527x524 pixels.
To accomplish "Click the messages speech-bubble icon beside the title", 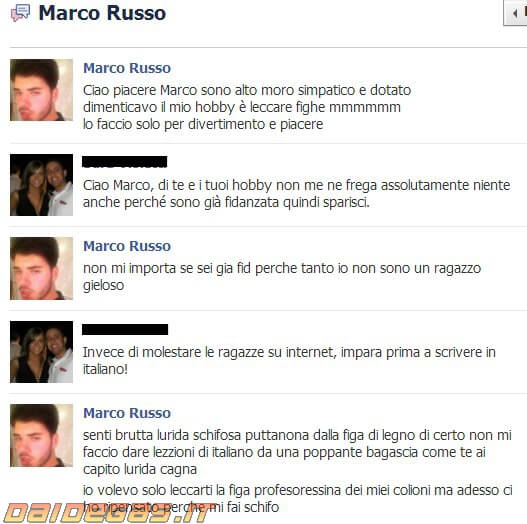I will (x=21, y=13).
